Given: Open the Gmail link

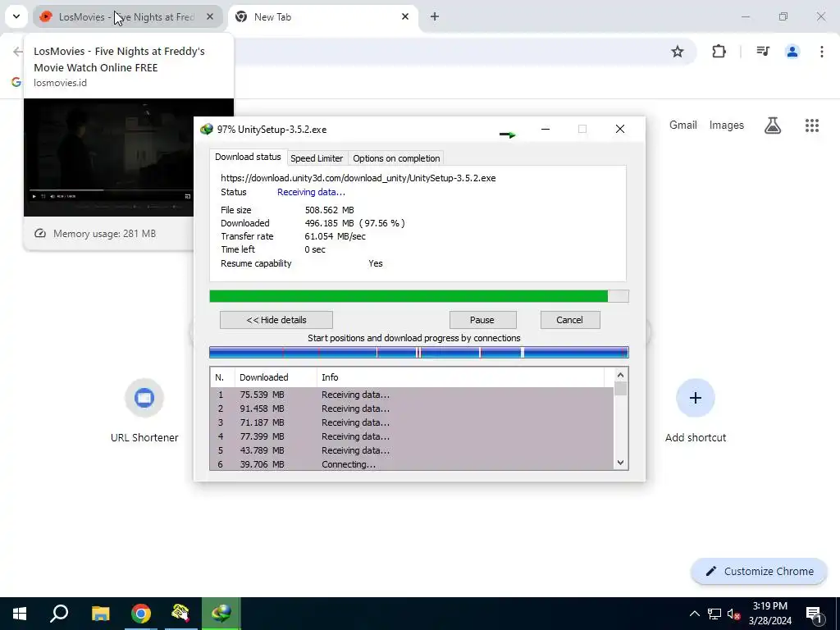Looking at the screenshot, I should (x=683, y=125).
